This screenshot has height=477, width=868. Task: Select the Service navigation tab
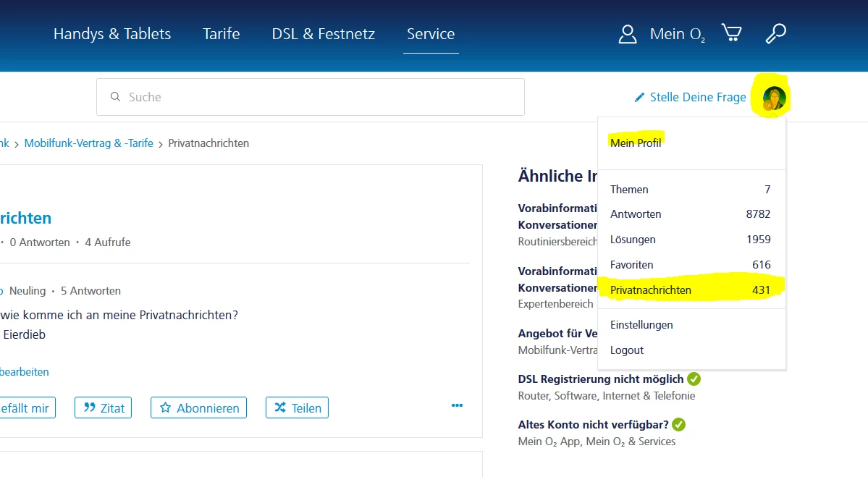click(x=431, y=34)
